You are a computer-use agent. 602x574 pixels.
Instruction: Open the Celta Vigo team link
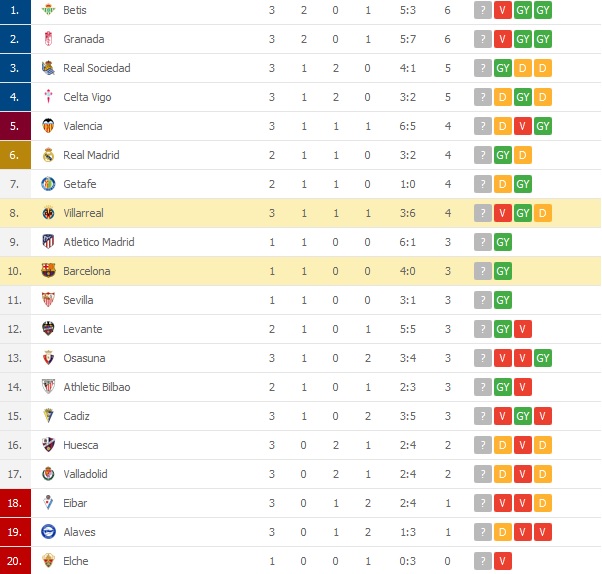[87, 97]
